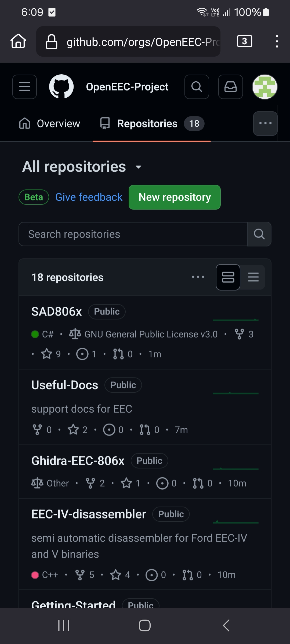Tap the browser home icon
The width and height of the screenshot is (290, 644).
click(18, 41)
